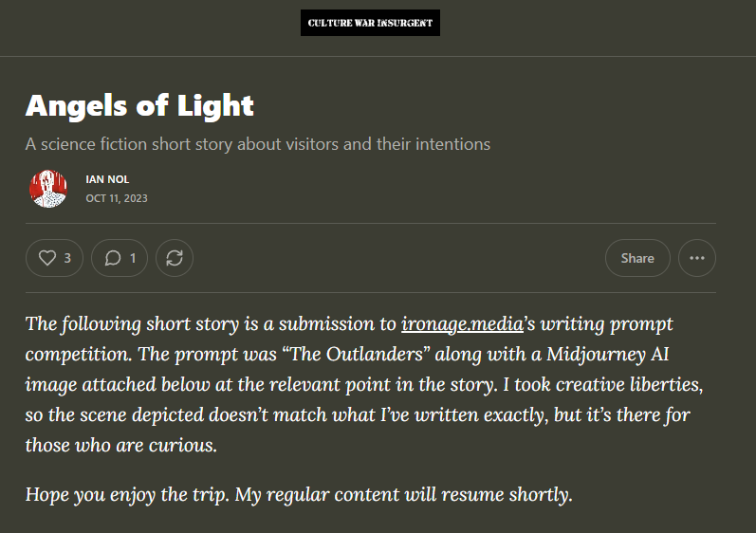Screen dimensions: 756x533
Task: Click the Angels of Light title heading
Action: click(139, 105)
